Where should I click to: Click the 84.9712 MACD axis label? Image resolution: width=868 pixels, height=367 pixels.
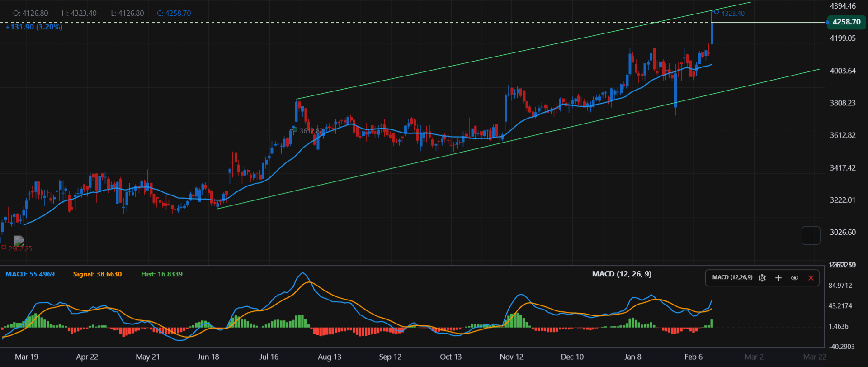840,286
